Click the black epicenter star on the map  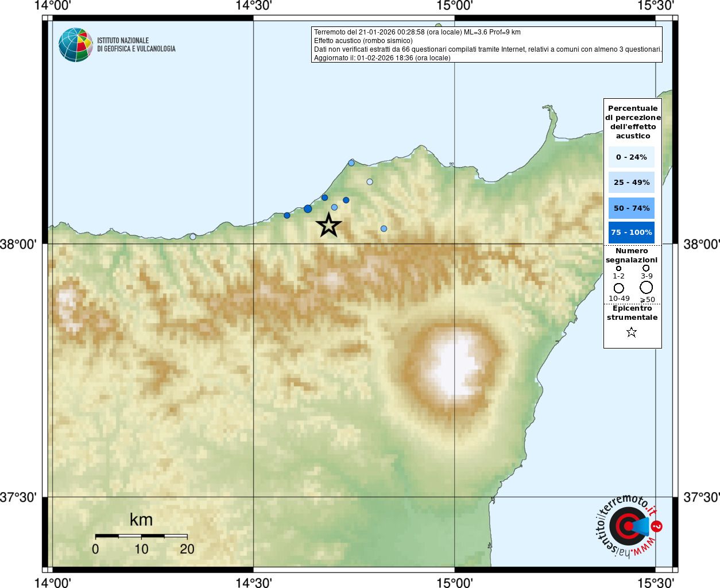(328, 225)
